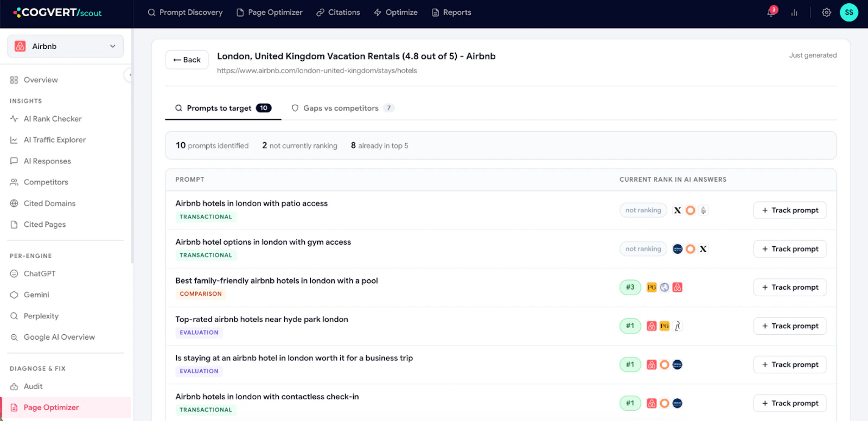Viewport: 868px width, 421px height.
Task: Open Page Optimizer in sidebar
Action: pyautogui.click(x=66, y=407)
